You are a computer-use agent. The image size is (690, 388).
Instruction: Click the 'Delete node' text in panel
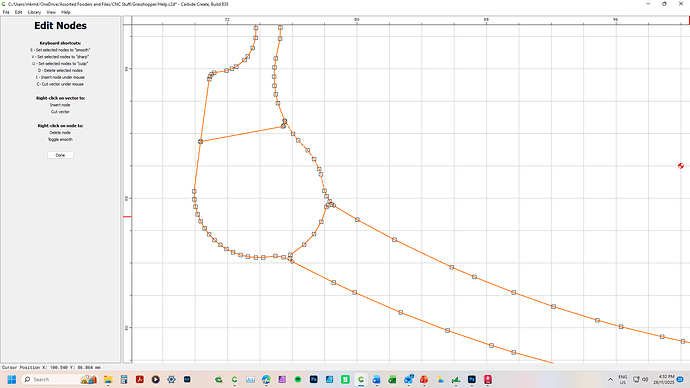click(60, 132)
